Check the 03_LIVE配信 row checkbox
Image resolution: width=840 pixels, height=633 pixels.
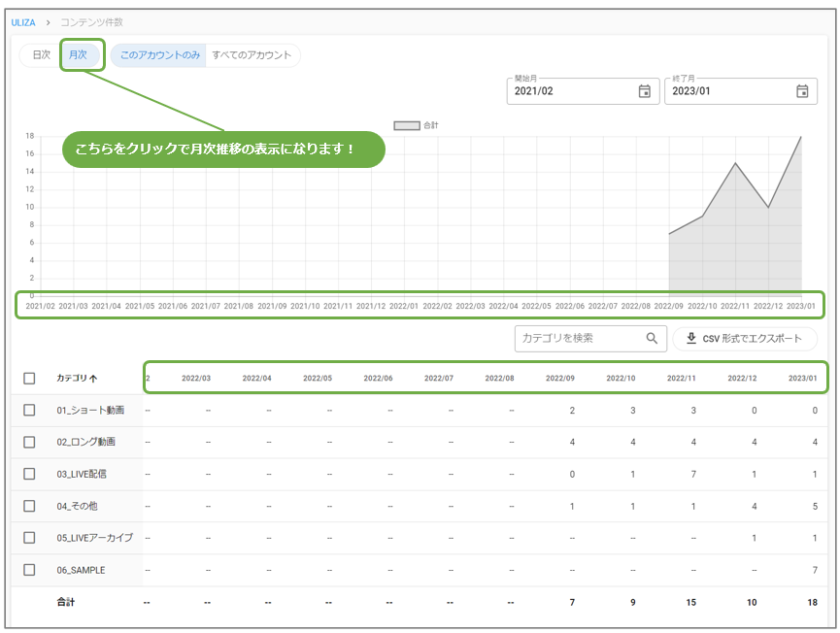point(29,474)
